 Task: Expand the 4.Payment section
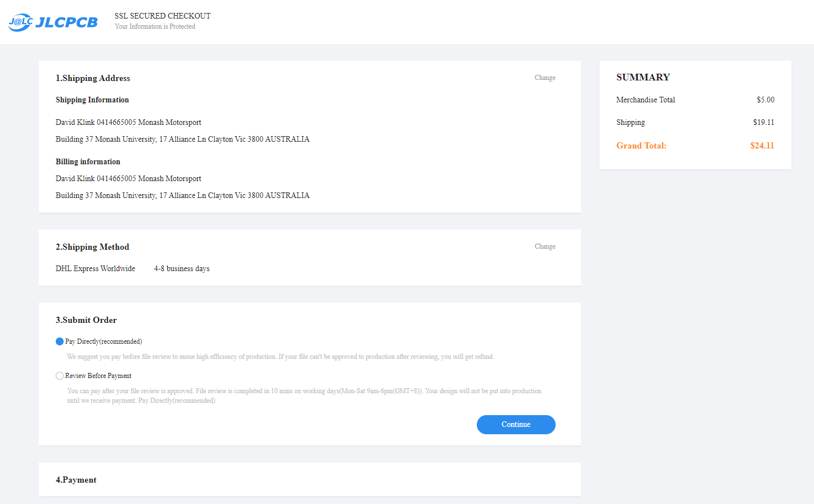[76, 480]
